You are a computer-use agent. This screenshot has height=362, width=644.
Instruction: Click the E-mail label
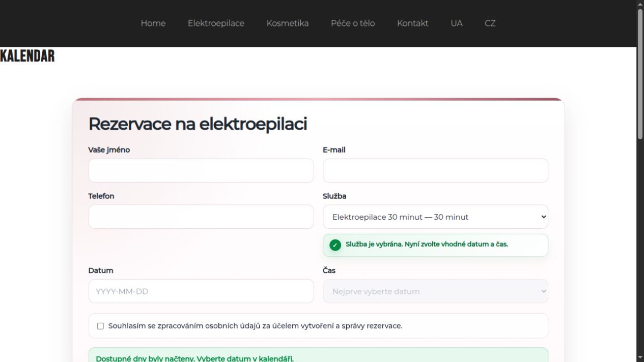[334, 150]
